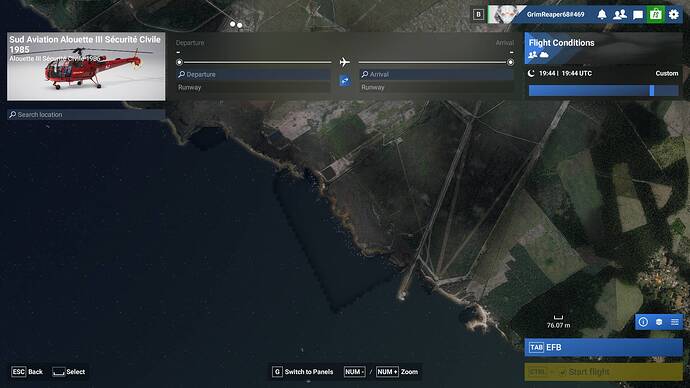
Task: Click the Select key hint button
Action: [69, 372]
